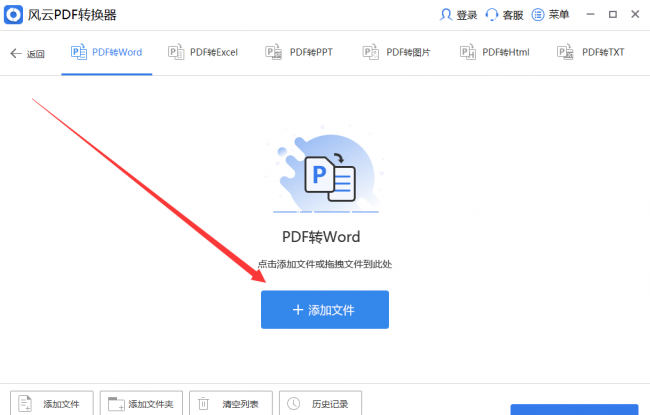Screen dimensions: 650x415
Task: Click the PDF转Word tab icon
Action: tap(79, 52)
